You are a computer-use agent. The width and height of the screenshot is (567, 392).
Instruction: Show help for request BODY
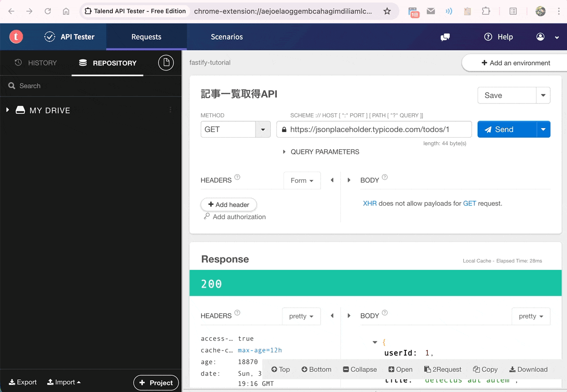click(385, 177)
